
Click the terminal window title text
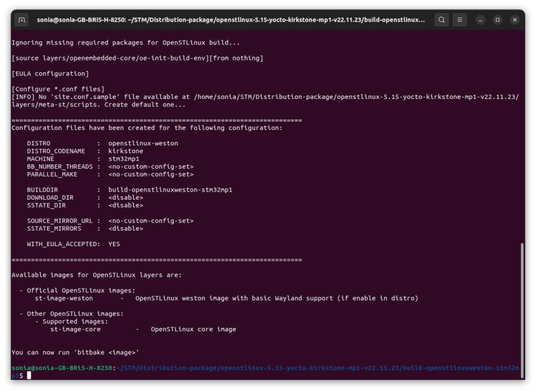click(231, 20)
